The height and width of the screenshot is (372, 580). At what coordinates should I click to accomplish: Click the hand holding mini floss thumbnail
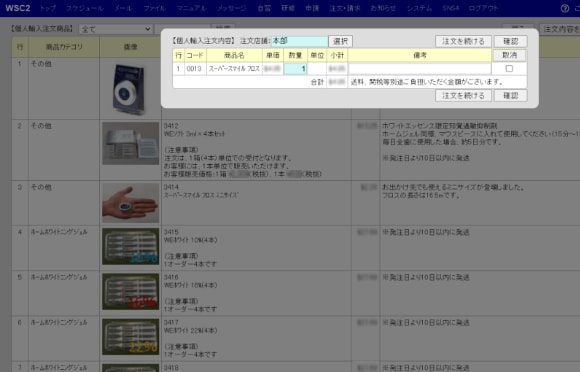tap(131, 203)
